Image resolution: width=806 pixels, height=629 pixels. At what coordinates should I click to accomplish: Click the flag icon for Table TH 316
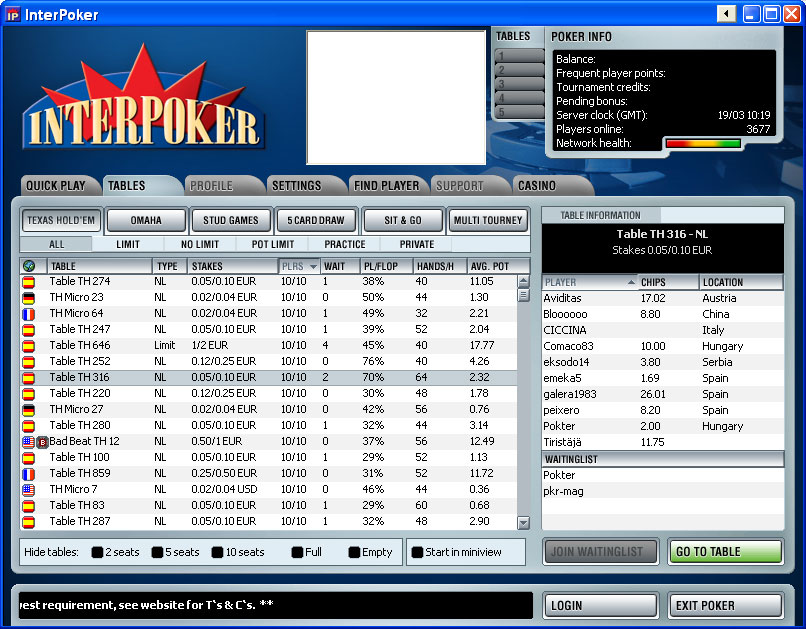29,377
